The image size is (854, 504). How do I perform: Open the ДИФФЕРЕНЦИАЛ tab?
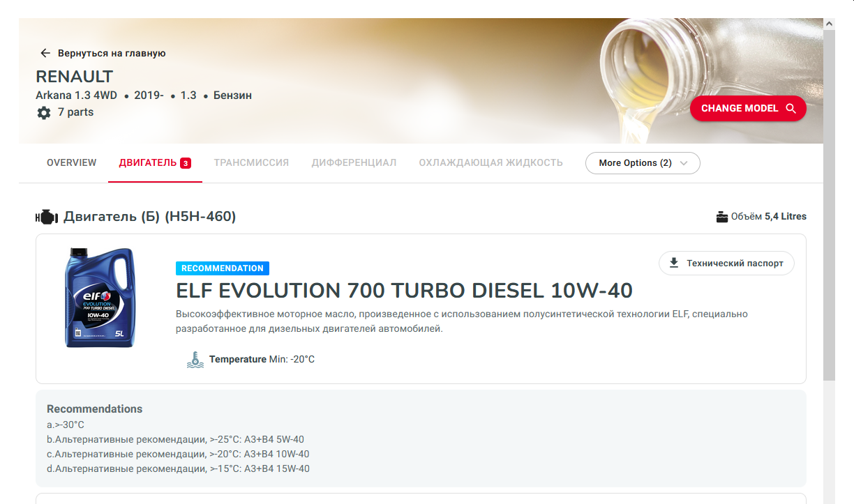[354, 162]
